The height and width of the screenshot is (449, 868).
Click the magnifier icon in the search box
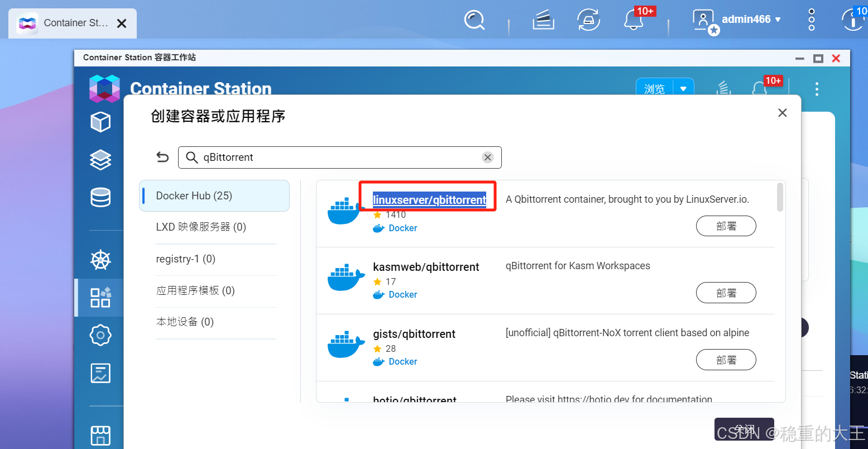[x=192, y=157]
